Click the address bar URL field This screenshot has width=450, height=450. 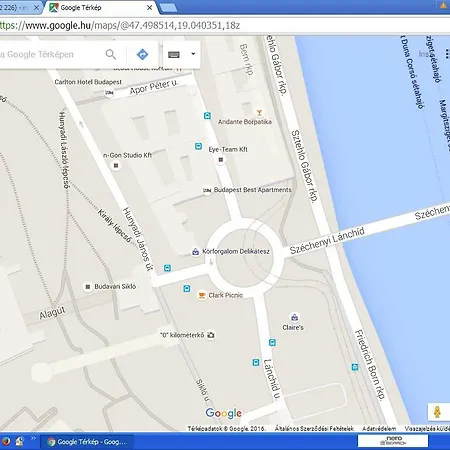tap(225, 26)
